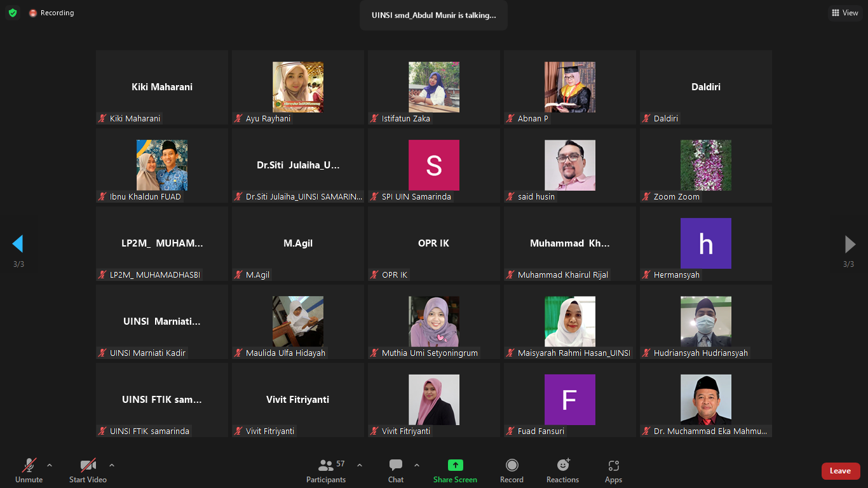Click the muted mic icon by OPR IK
Viewport: 868px width, 488px height.
click(x=374, y=274)
